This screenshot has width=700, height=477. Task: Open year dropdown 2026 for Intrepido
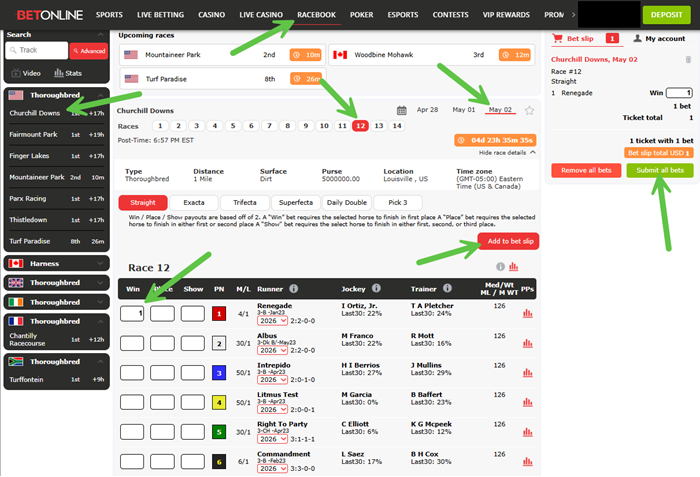coord(272,380)
